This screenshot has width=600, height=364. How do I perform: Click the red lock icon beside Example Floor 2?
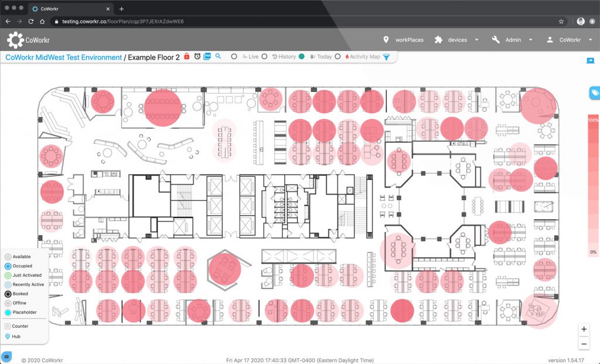point(187,56)
